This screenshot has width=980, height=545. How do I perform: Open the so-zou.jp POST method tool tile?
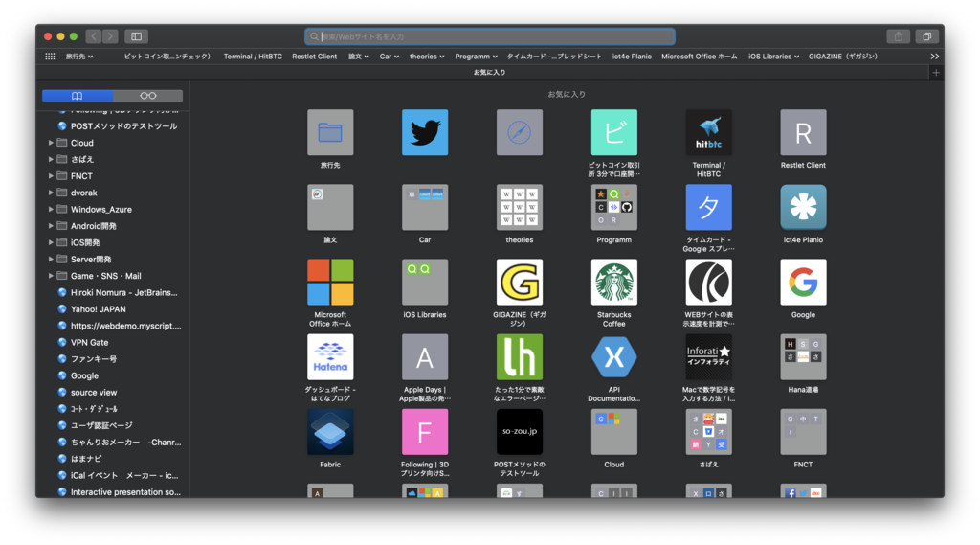click(520, 432)
